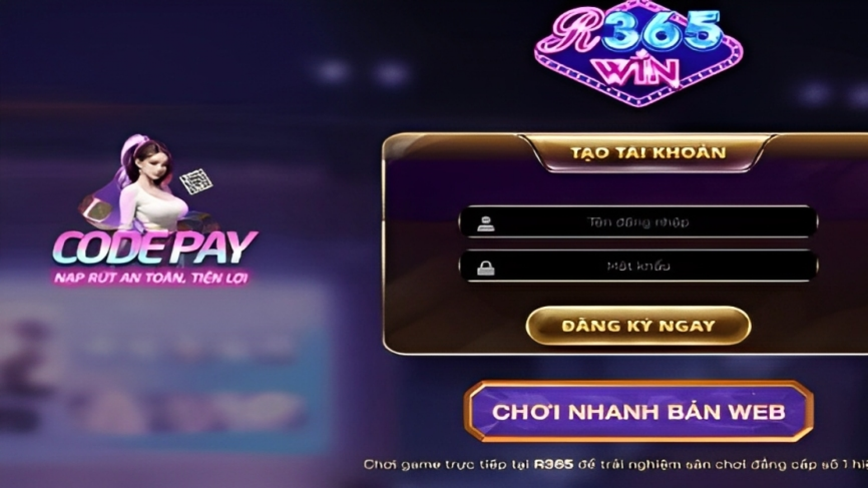Click the footer text starting Chơi game trực tiếp
Image resolution: width=868 pixels, height=488 pixels.
click(x=616, y=465)
